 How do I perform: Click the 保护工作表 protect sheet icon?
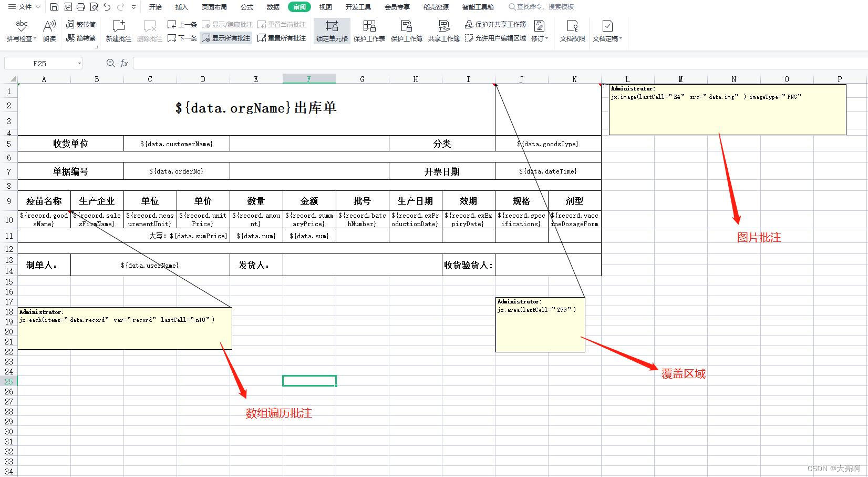(x=369, y=31)
